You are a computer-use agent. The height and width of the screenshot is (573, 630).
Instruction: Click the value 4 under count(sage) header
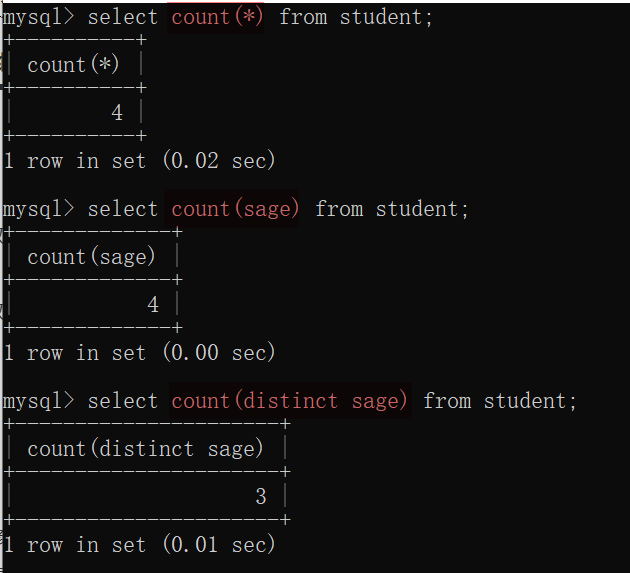(x=153, y=305)
